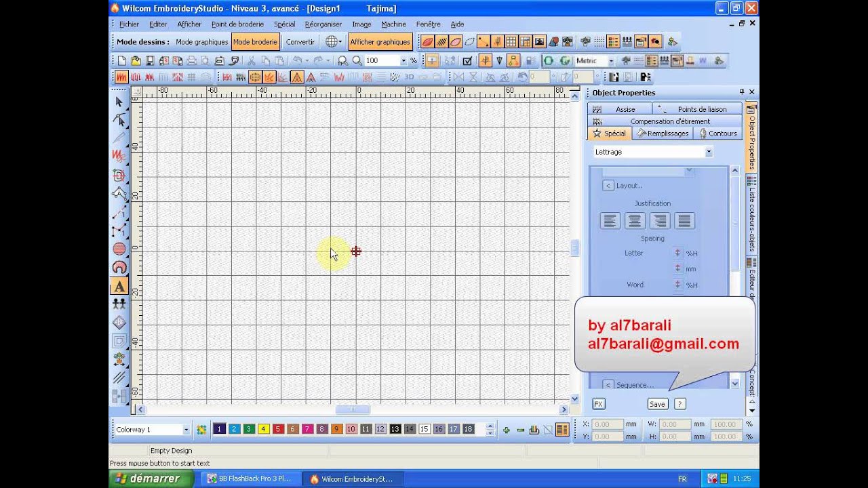Select the right justification icon

point(660,221)
